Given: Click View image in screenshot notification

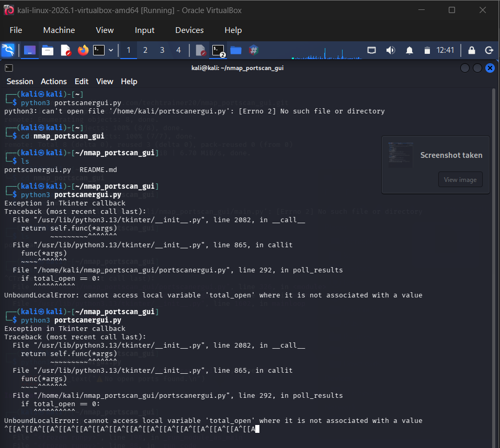Looking at the screenshot, I should pos(460,180).
